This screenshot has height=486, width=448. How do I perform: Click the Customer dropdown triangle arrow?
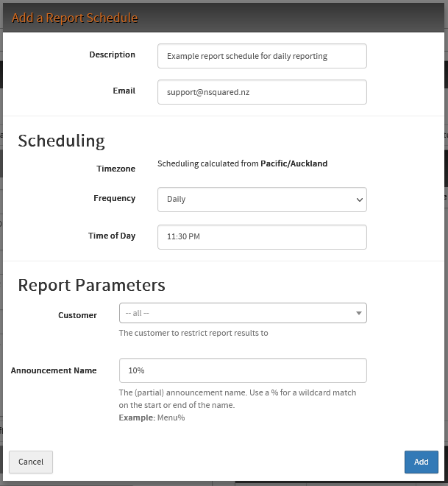point(359,313)
